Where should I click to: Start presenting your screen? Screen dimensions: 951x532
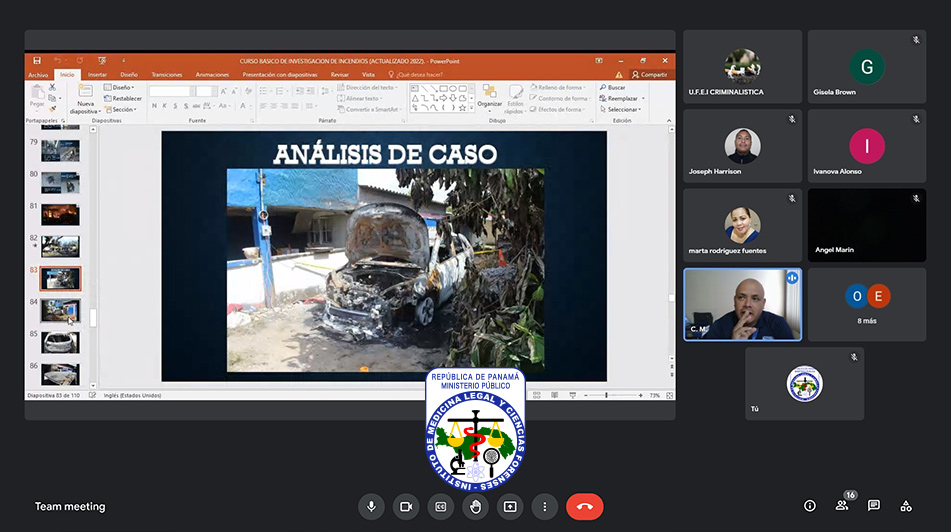(510, 507)
